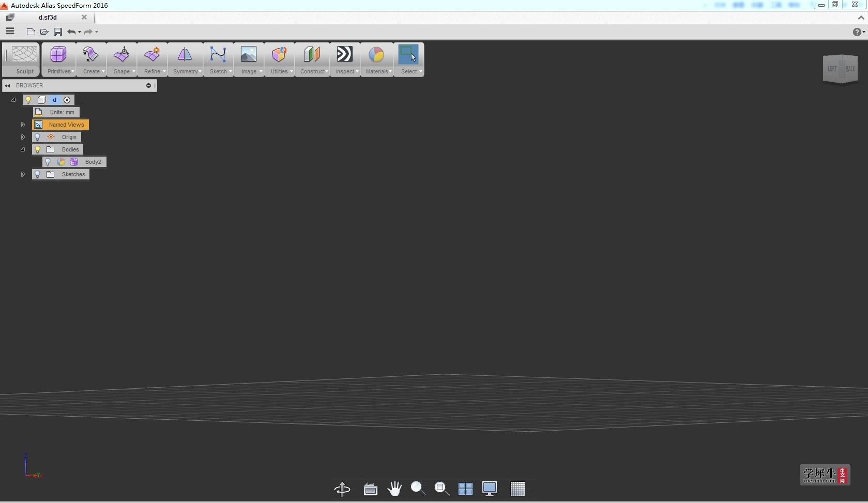
Task: Click the BACK face of view cube
Action: [850, 69]
